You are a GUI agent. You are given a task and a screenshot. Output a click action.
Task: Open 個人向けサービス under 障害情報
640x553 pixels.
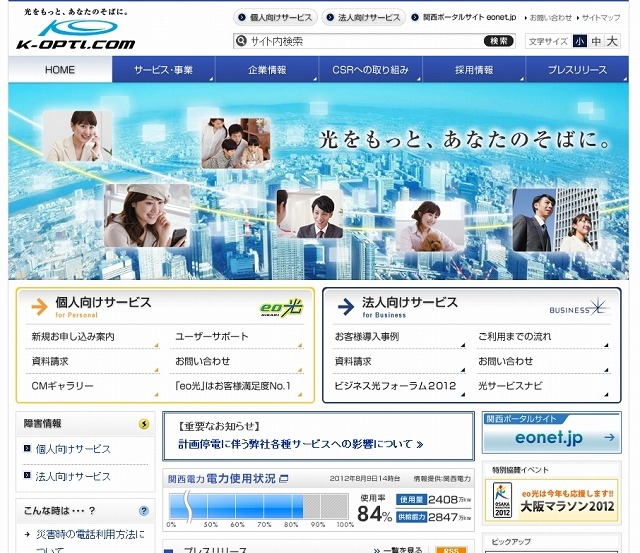73,449
